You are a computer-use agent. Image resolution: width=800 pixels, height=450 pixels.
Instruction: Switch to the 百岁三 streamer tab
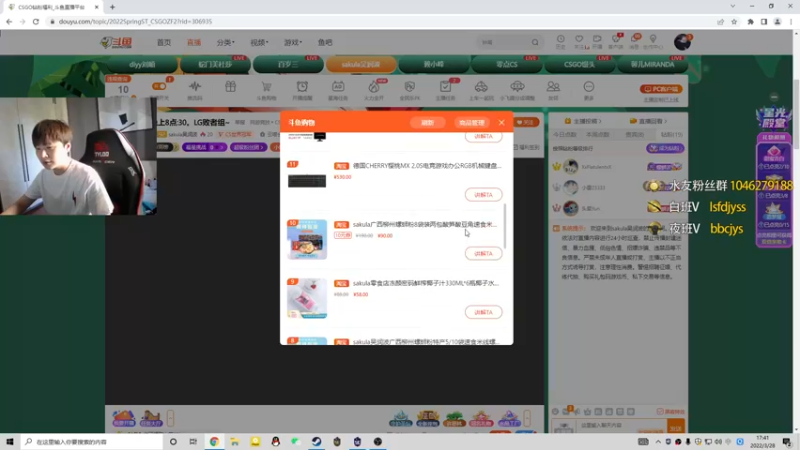point(288,65)
